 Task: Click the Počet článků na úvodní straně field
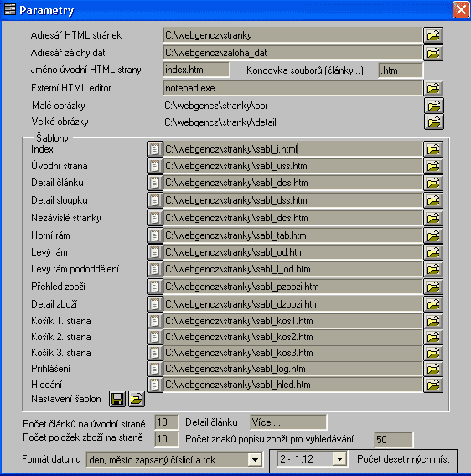pos(166,422)
